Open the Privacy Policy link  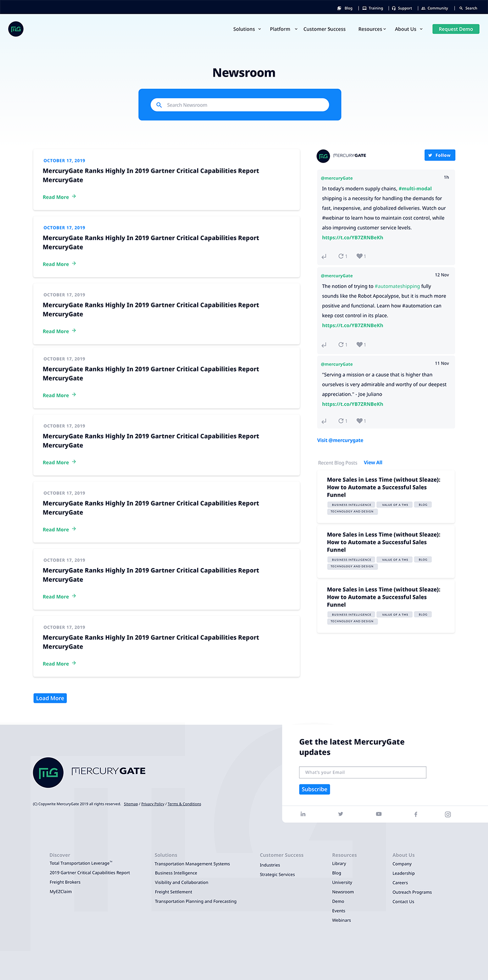153,804
